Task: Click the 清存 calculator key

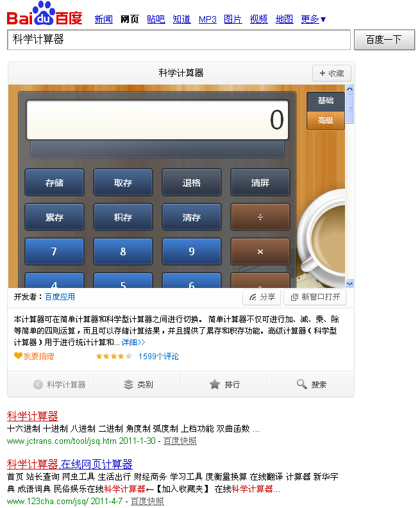Action: pos(192,217)
